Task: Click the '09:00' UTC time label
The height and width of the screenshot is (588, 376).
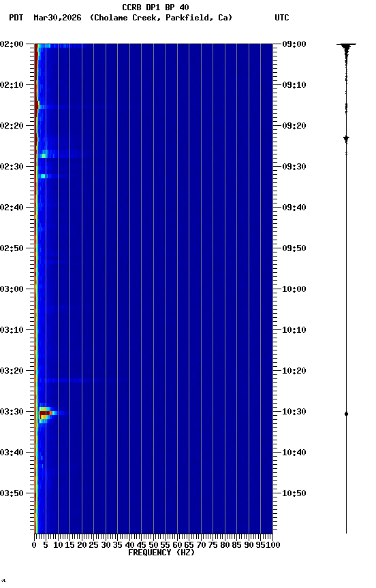Action: [x=294, y=44]
